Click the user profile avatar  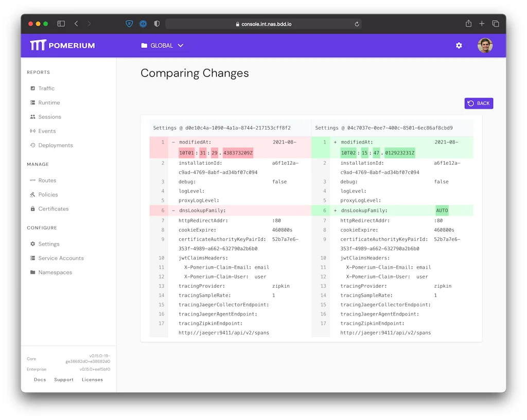485,45
